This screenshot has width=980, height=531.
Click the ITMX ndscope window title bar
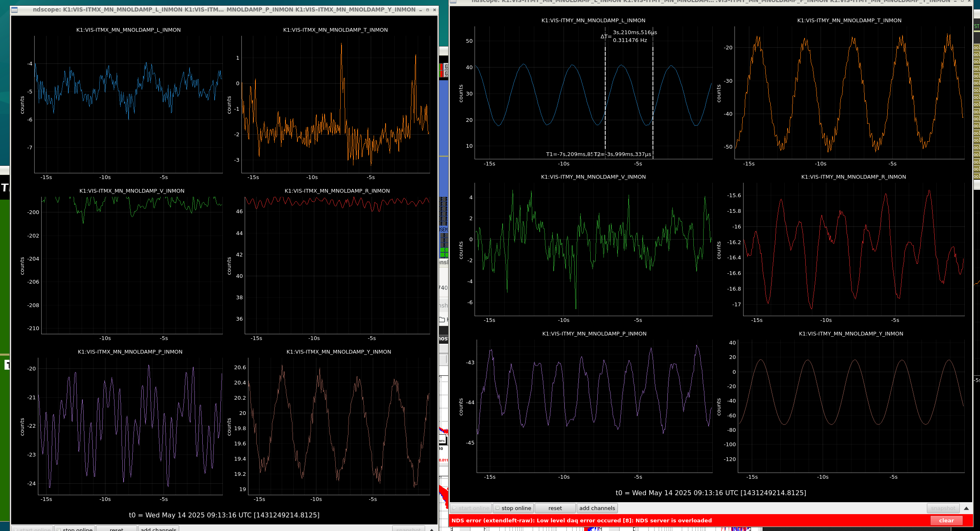pos(225,9)
